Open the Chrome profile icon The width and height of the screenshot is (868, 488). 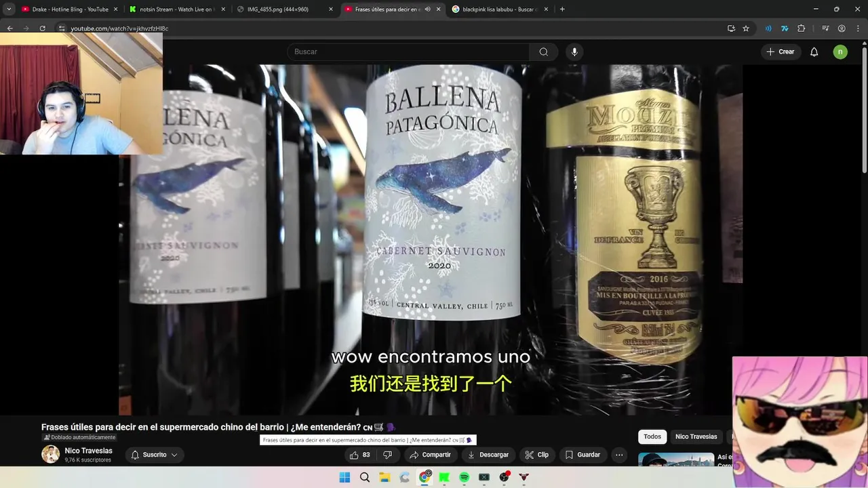coord(842,28)
